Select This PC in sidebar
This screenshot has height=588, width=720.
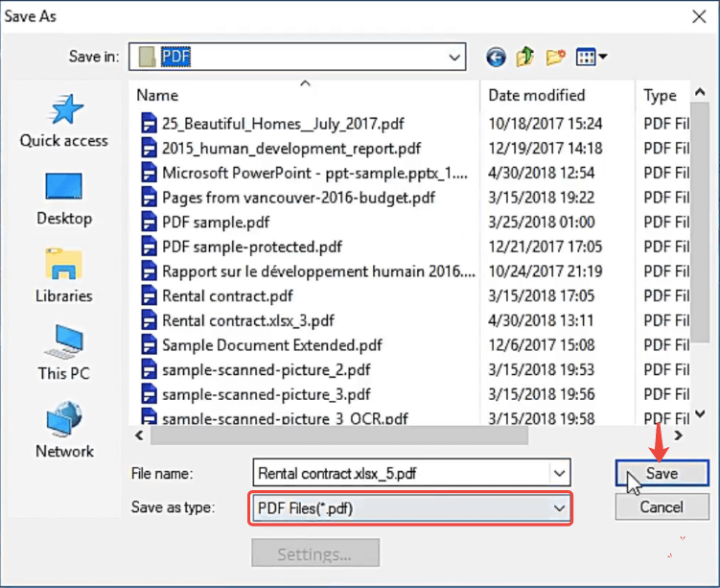64,354
